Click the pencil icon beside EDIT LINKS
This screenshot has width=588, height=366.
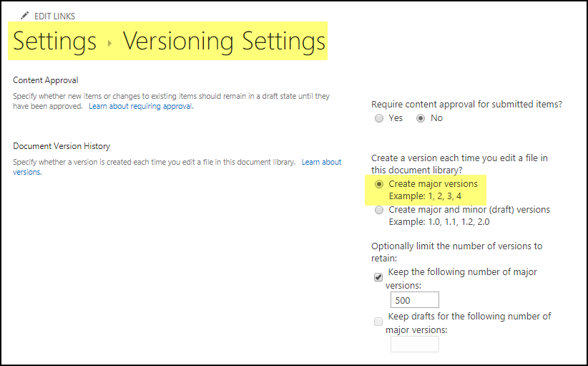pyautogui.click(x=25, y=16)
